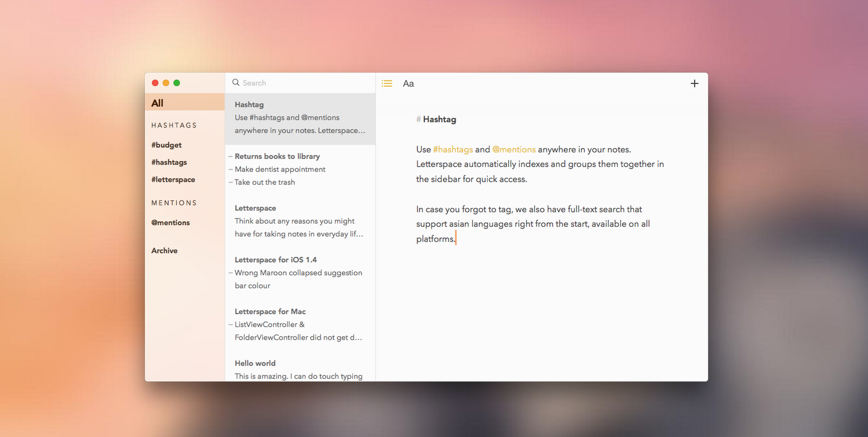Viewport: 868px width, 437px height.
Task: Filter notes by #hashtags tag
Action: [169, 162]
